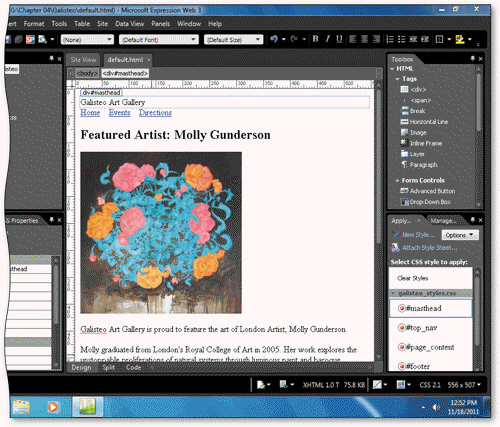This screenshot has height=427, width=500.
Task: Apply bulleted list formatting
Action: (x=402, y=39)
